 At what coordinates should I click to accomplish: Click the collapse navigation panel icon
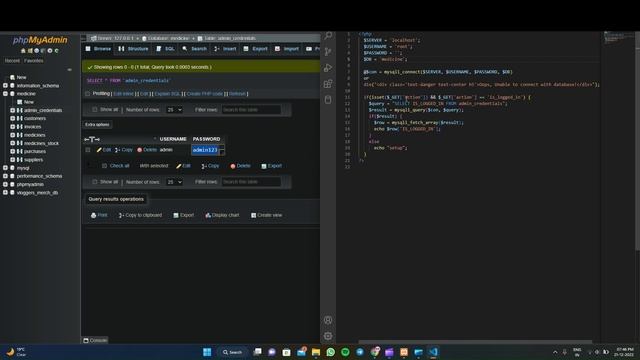click(69, 70)
